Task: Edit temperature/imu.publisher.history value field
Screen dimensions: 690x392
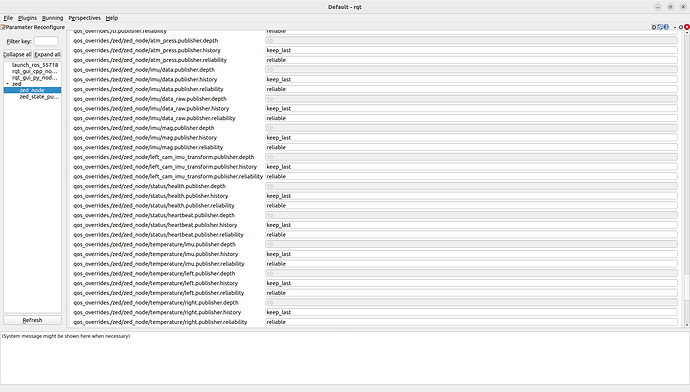Action: tap(471, 254)
